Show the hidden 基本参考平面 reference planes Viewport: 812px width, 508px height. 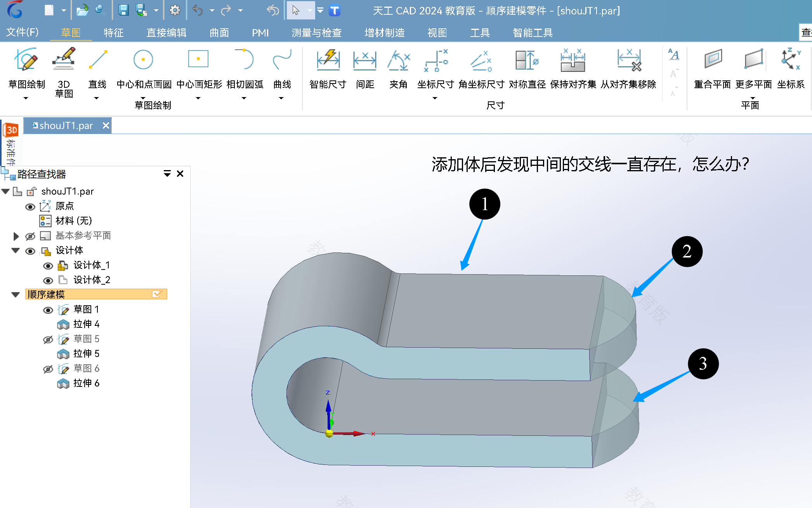[30, 236]
